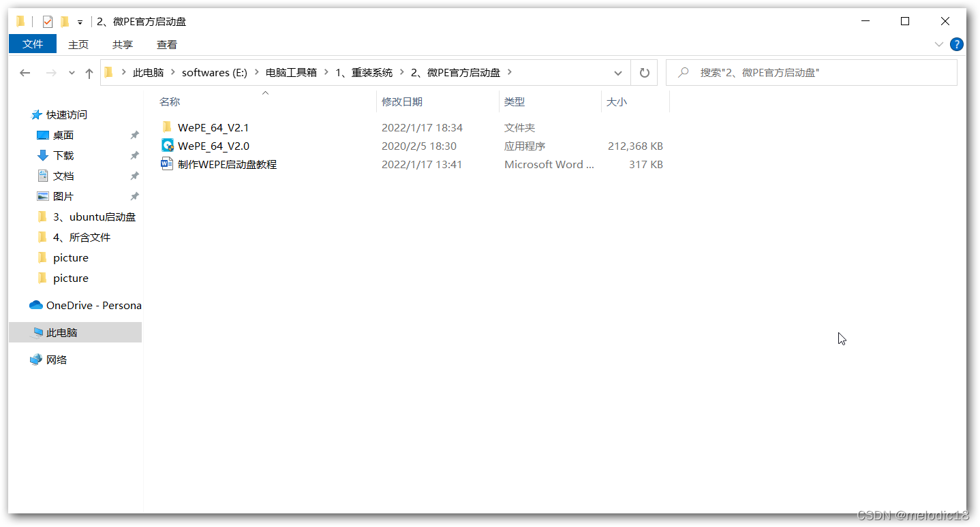Open 桌面 in the navigation pane

pos(63,135)
